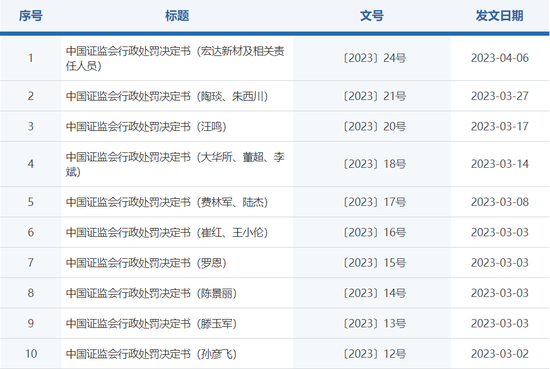Click serial number 3 in the 汪鸣 row
The height and width of the screenshot is (369, 550).
[31, 127]
